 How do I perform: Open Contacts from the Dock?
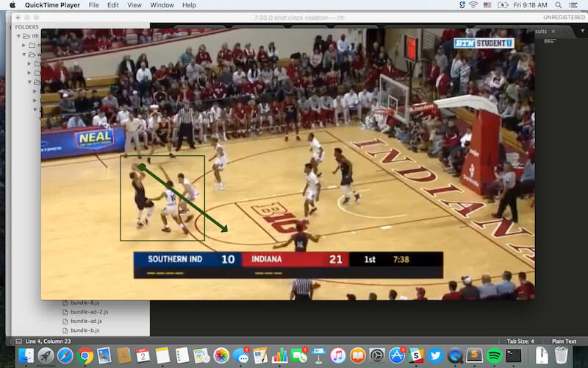tap(123, 355)
